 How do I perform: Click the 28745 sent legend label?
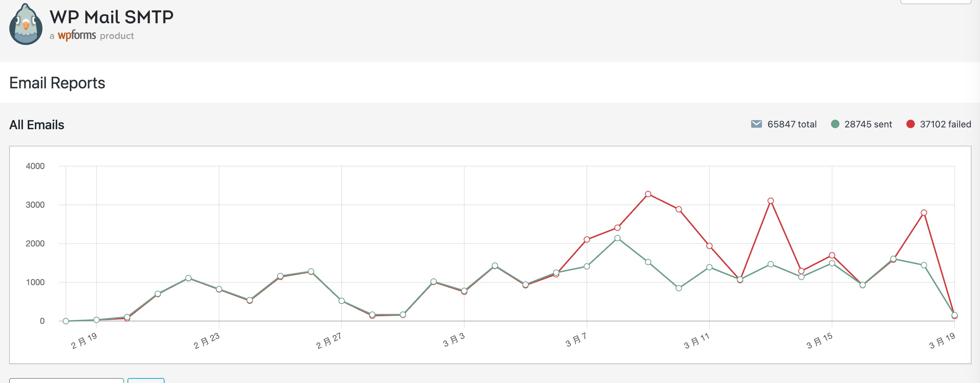(868, 124)
